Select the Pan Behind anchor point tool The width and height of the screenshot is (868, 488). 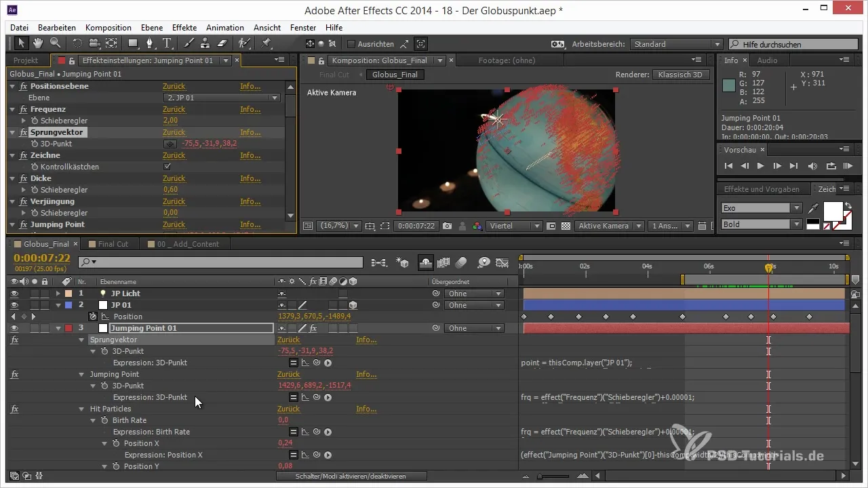tap(111, 43)
